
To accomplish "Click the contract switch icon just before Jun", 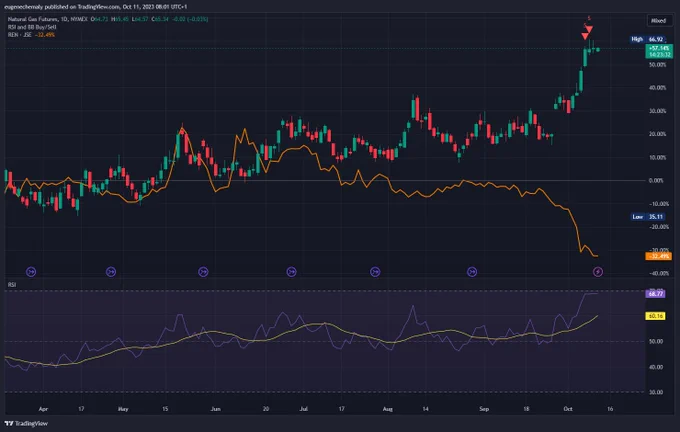I will [x=203, y=272].
